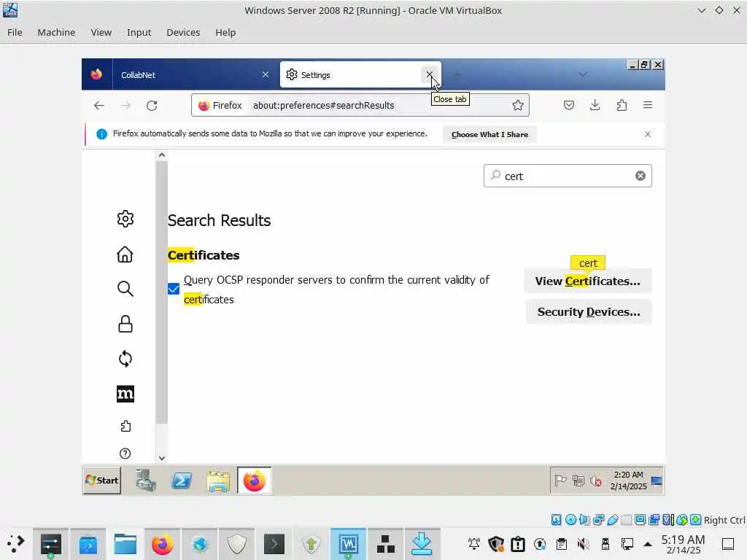This screenshot has height=560, width=747.
Task: Click Show desktop button in guest taskbar
Action: (x=657, y=481)
